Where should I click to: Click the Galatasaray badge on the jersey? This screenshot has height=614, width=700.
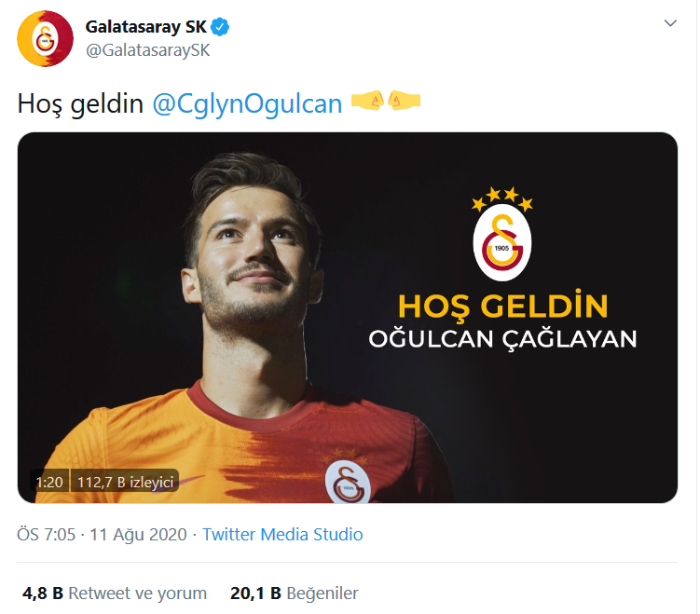pyautogui.click(x=348, y=482)
